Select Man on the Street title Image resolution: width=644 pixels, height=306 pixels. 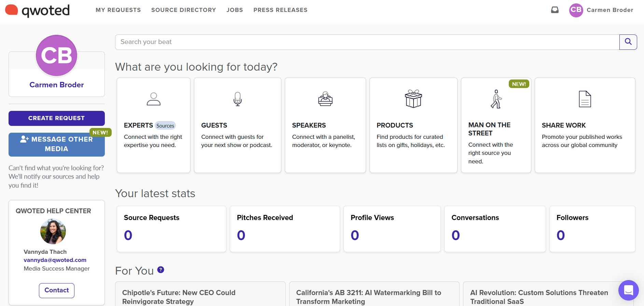pyautogui.click(x=489, y=129)
